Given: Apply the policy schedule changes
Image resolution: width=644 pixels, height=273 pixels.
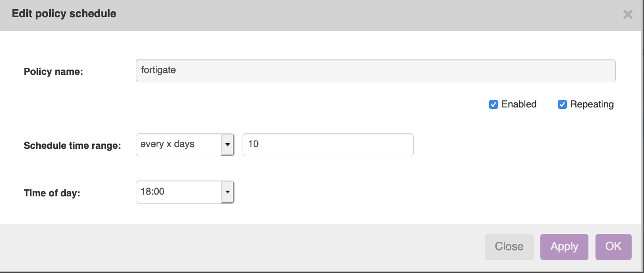Looking at the screenshot, I should click(x=564, y=247).
